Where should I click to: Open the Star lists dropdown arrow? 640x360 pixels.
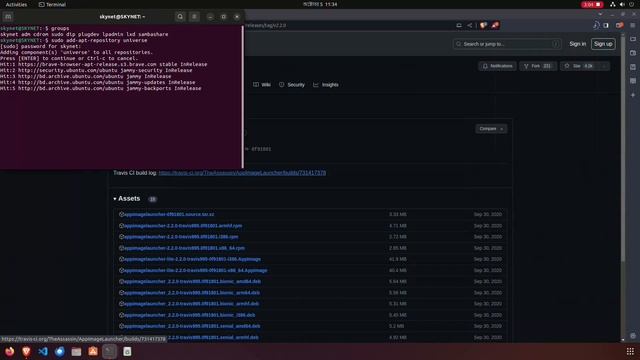[604, 66]
